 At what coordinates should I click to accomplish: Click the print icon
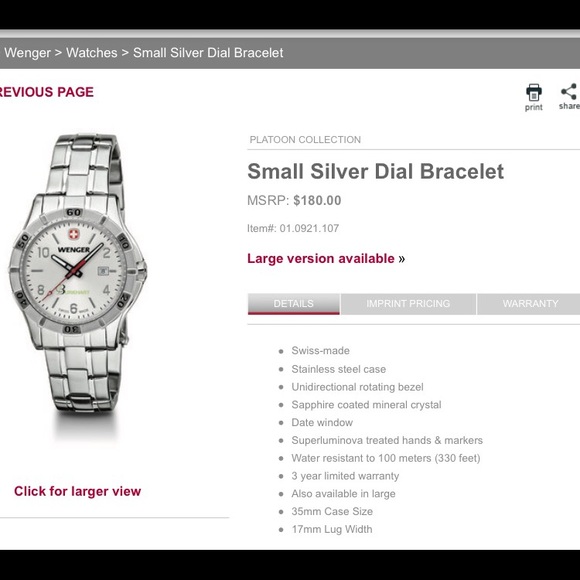coord(534,93)
